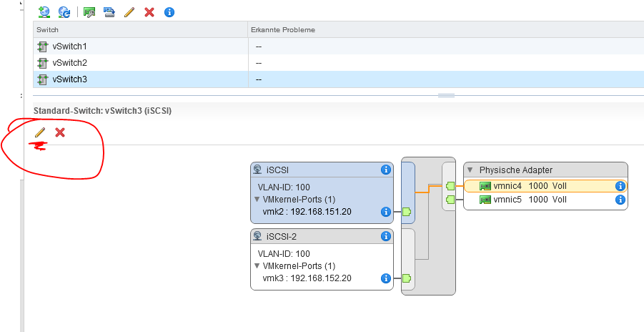Click the pencil edit icon in top toolbar
This screenshot has height=332, width=644.
click(129, 12)
